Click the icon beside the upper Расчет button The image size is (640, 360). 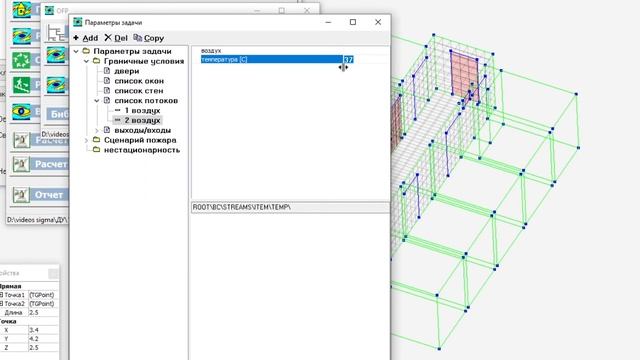21,140
